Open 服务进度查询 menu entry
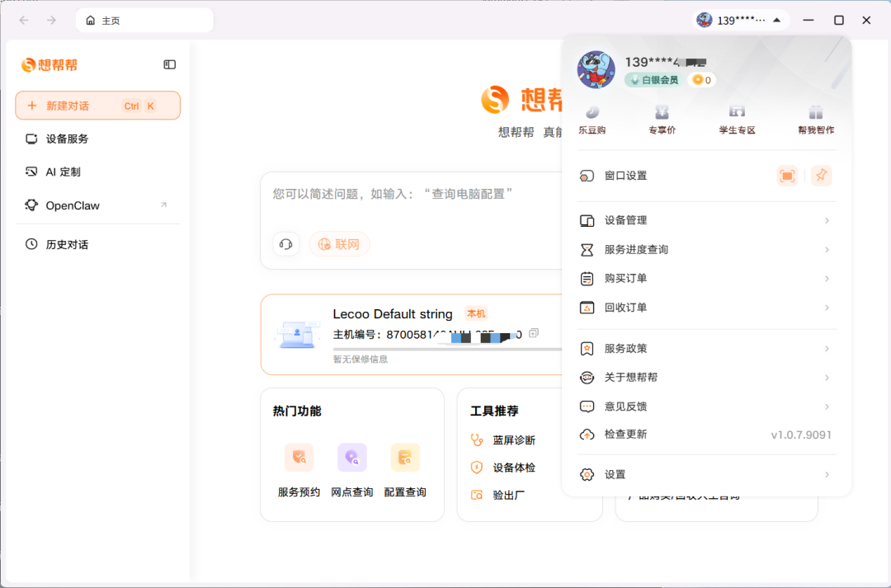Image resolution: width=891 pixels, height=588 pixels. click(x=706, y=249)
